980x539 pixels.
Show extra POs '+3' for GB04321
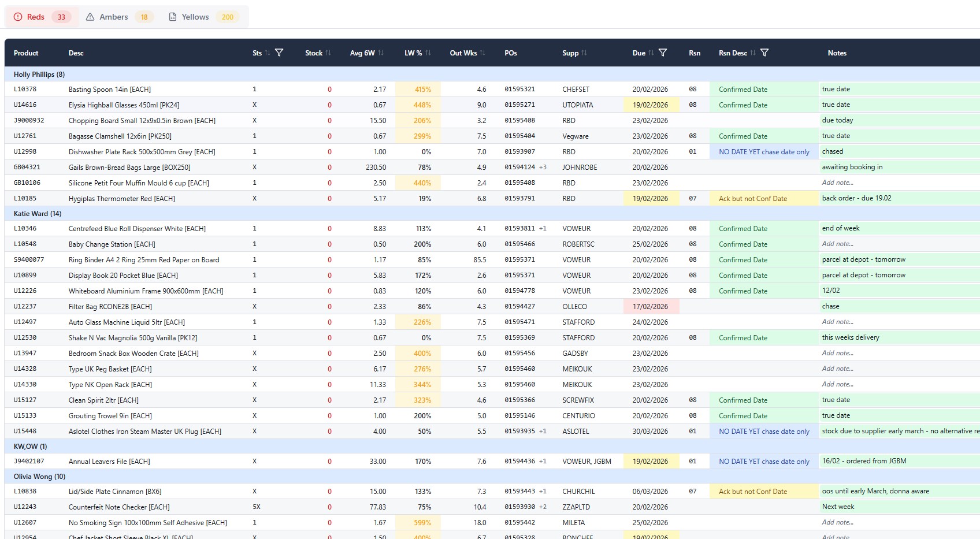click(x=543, y=167)
